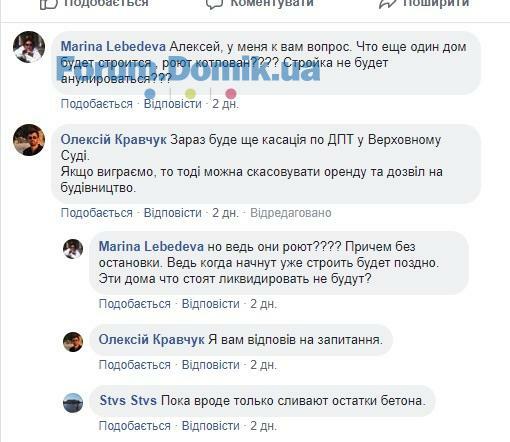Image resolution: width=510 pixels, height=442 pixels.
Task: Click the Share (Поширити) arrow icon
Action: point(387,4)
